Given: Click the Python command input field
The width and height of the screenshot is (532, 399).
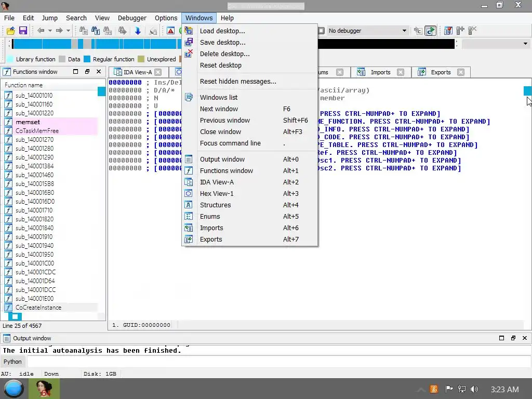Looking at the screenshot, I should 279,362.
